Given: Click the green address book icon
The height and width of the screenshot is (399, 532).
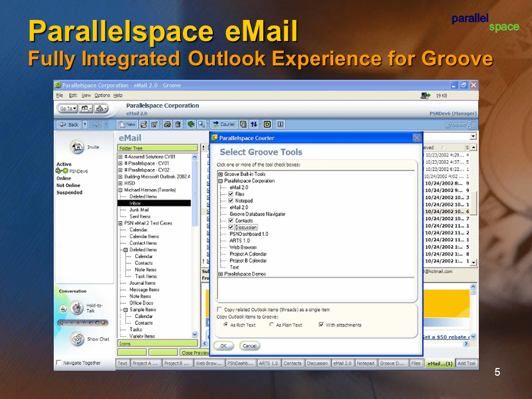Looking at the screenshot, I should coord(191,124).
